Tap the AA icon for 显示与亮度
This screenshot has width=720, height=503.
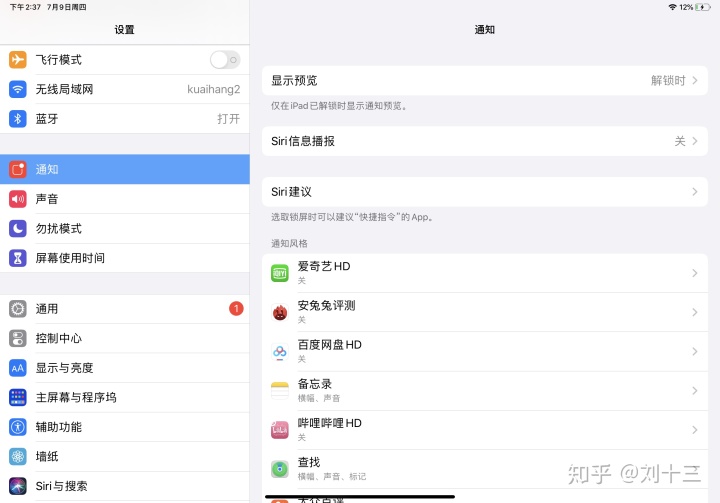click(x=17, y=368)
